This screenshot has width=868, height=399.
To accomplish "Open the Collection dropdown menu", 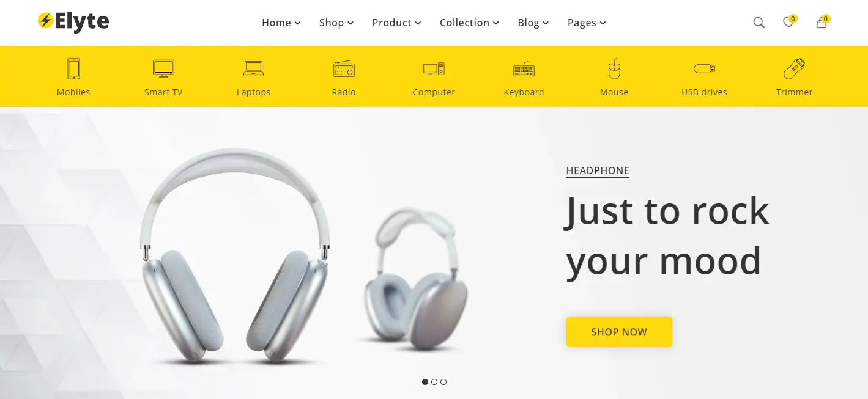I will (469, 23).
